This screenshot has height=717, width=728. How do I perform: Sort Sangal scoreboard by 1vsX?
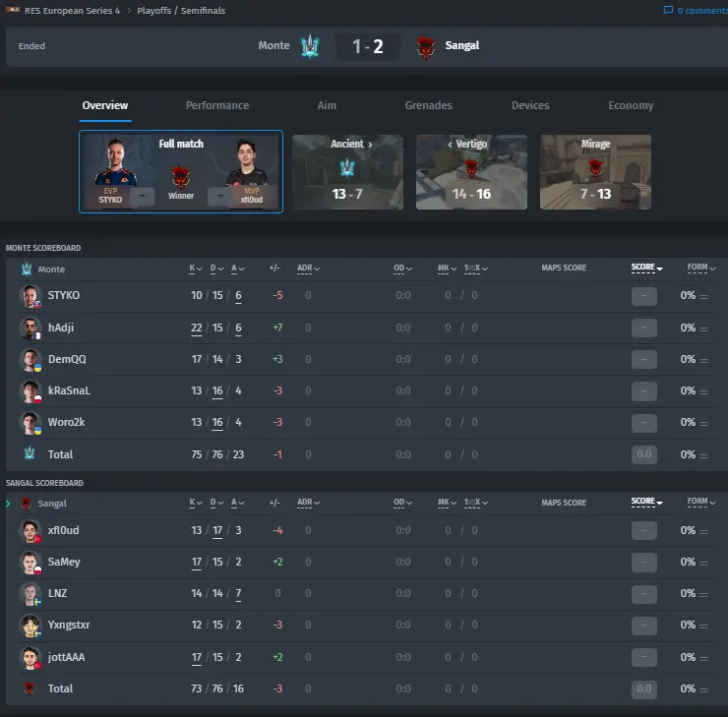tap(476, 503)
